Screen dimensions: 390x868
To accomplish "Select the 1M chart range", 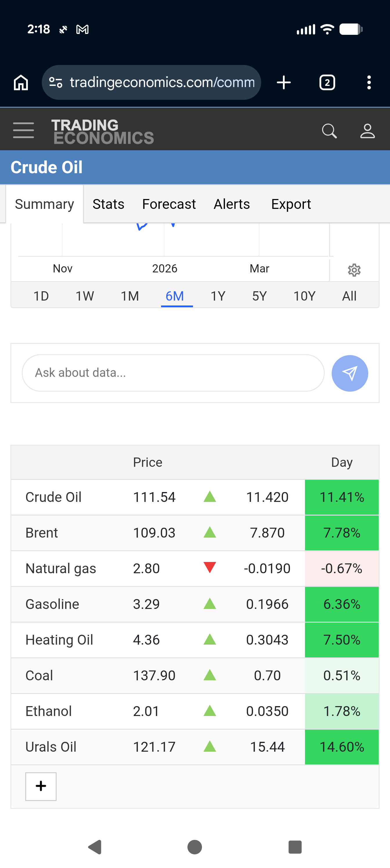I will [130, 296].
